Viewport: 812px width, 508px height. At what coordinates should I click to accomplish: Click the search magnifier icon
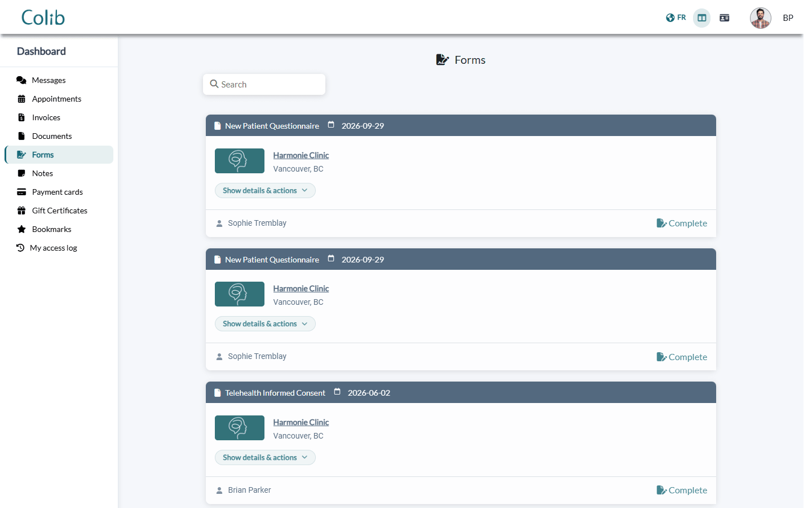pos(214,84)
